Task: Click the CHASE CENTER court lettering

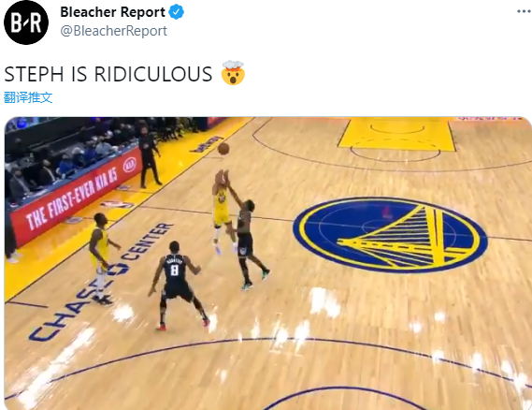Action: tap(102, 280)
